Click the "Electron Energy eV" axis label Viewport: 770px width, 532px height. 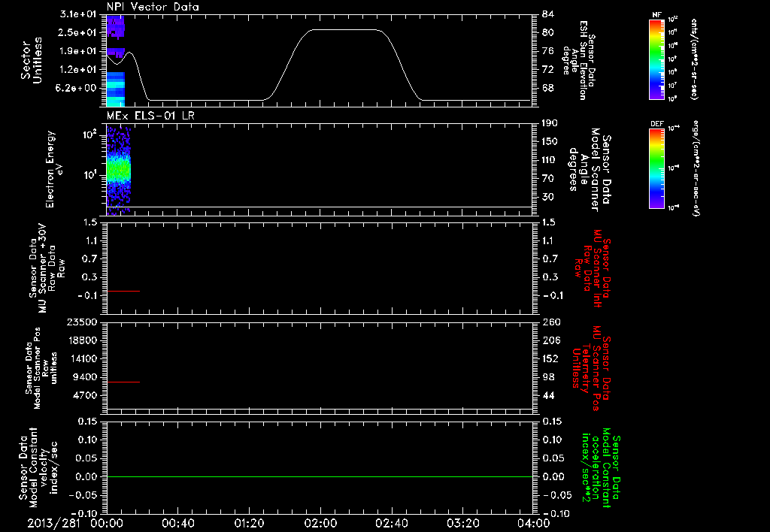[54, 169]
